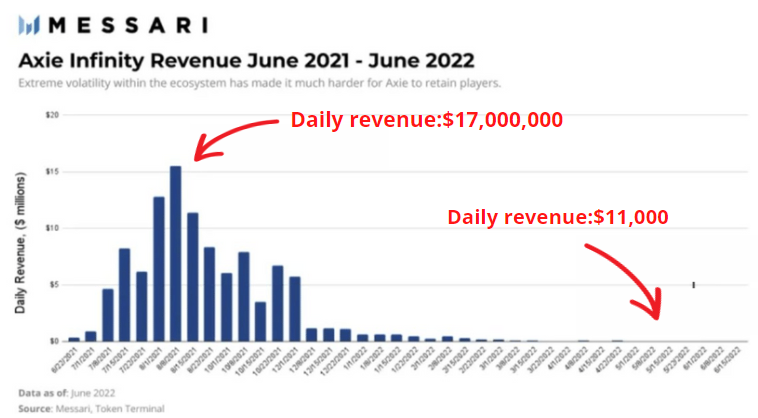Click the $20 y-axis label
Image resolution: width=758 pixels, height=418 pixels.
pos(52,115)
